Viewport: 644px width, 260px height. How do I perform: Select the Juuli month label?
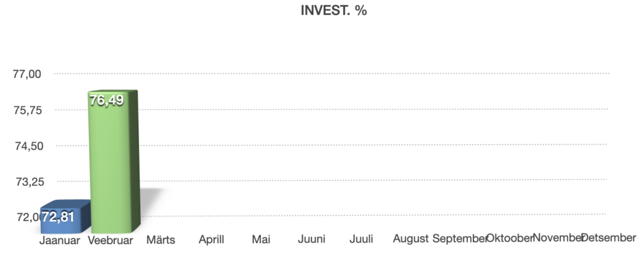[x=362, y=240]
